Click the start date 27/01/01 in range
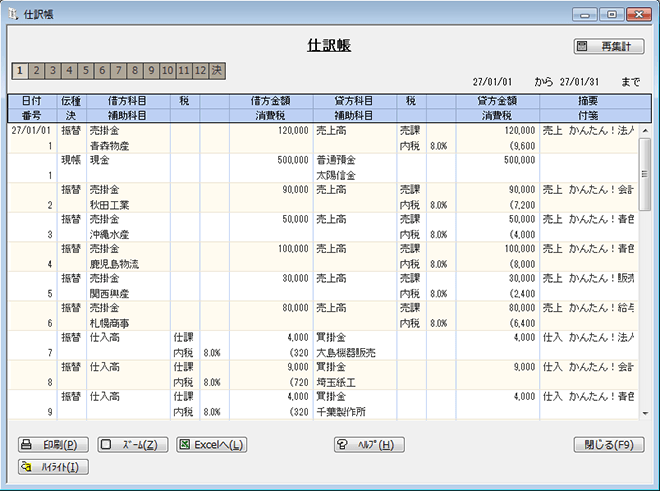 tap(492, 82)
